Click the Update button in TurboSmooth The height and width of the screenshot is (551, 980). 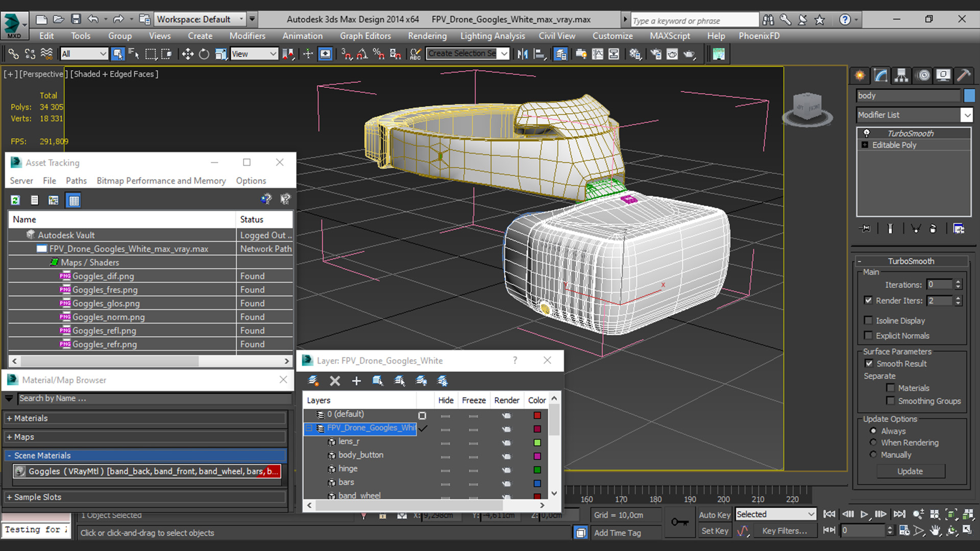(910, 471)
